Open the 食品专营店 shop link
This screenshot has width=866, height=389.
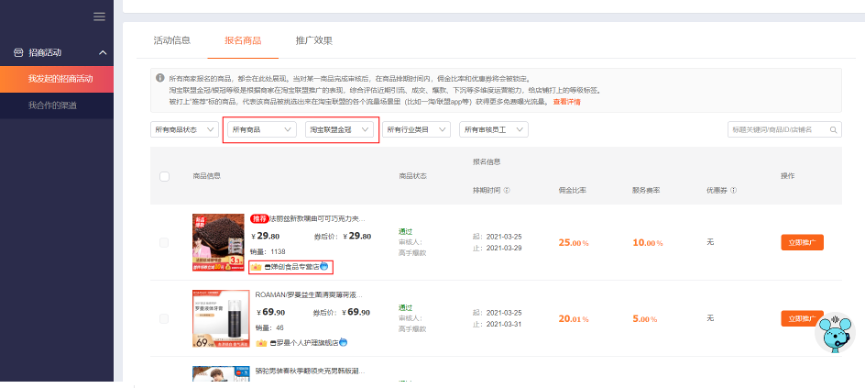[295, 267]
